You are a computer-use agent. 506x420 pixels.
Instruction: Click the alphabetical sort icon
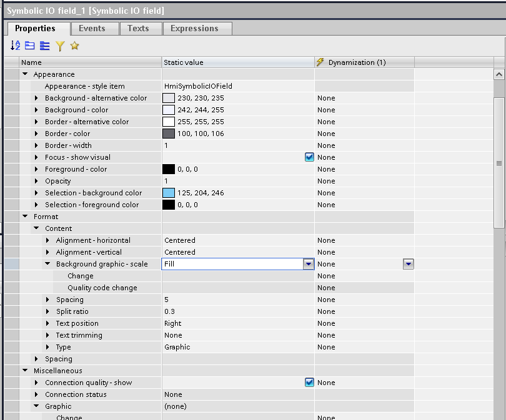pyautogui.click(x=16, y=46)
